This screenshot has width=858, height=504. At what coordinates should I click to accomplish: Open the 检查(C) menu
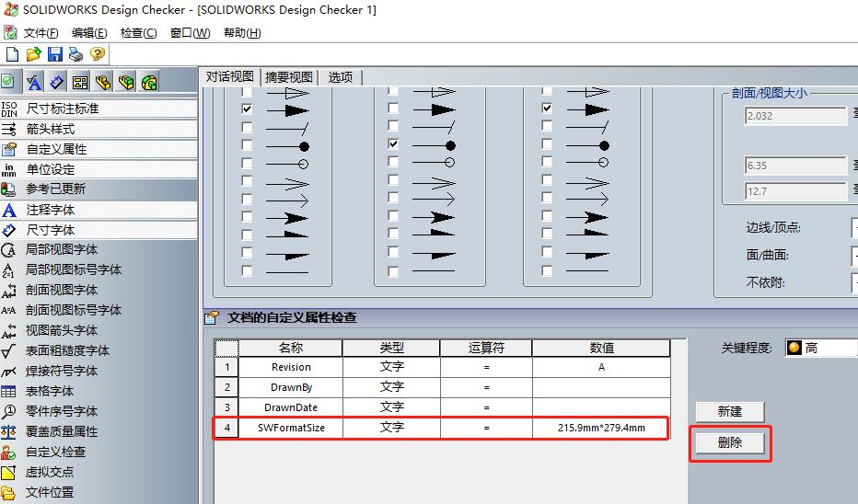pyautogui.click(x=138, y=33)
